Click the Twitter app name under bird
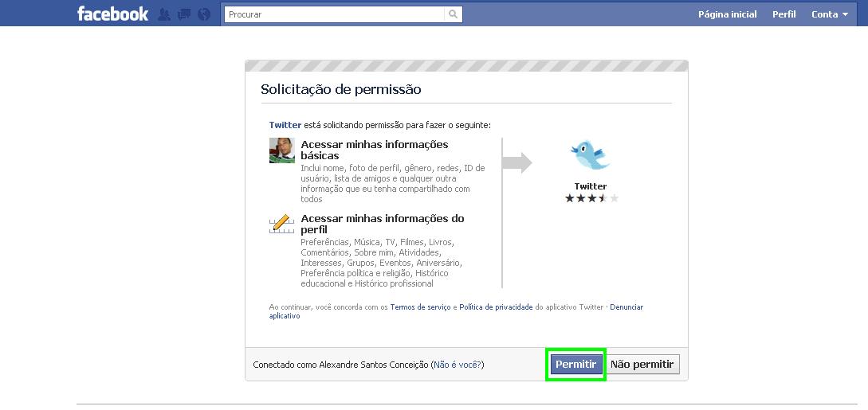 [590, 186]
